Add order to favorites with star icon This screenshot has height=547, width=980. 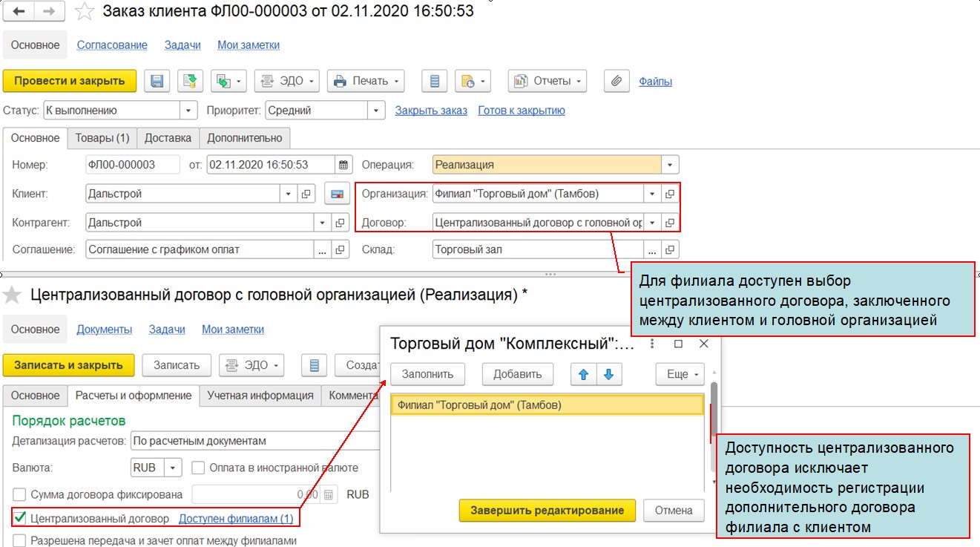pos(85,13)
